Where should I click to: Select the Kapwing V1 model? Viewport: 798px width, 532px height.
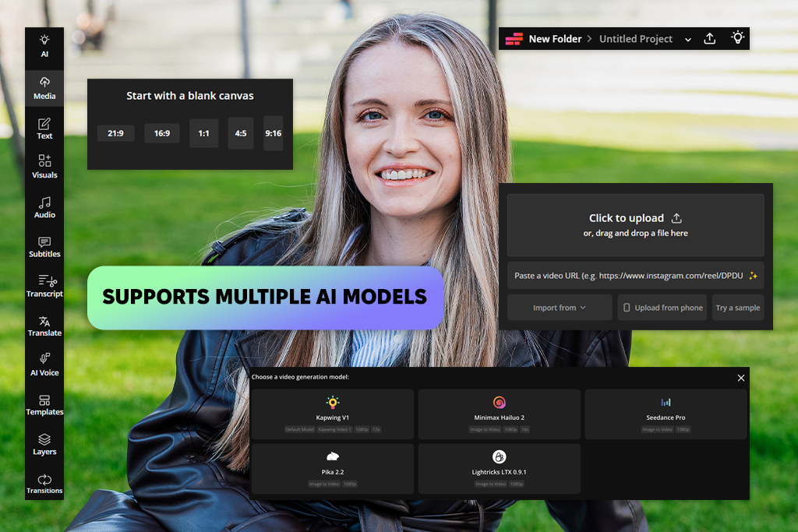tap(332, 414)
